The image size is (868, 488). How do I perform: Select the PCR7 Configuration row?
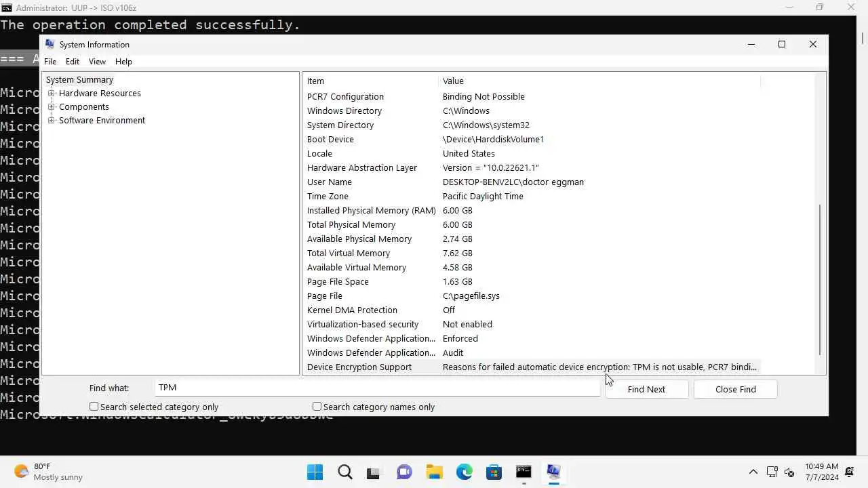click(532, 97)
